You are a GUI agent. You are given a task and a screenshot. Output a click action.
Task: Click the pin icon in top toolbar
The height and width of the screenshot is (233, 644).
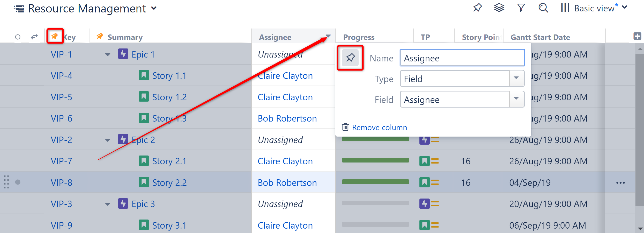point(477,8)
